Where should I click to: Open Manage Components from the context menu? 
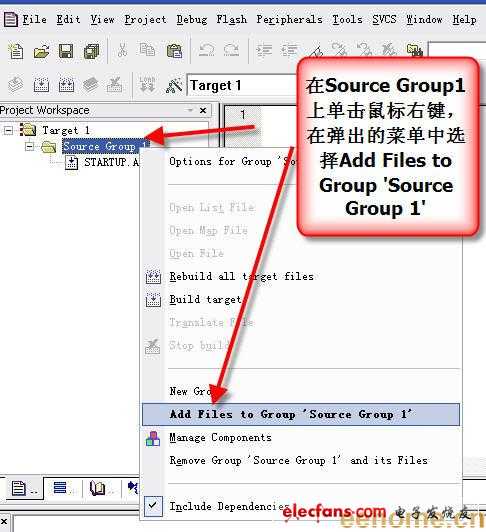point(221,438)
